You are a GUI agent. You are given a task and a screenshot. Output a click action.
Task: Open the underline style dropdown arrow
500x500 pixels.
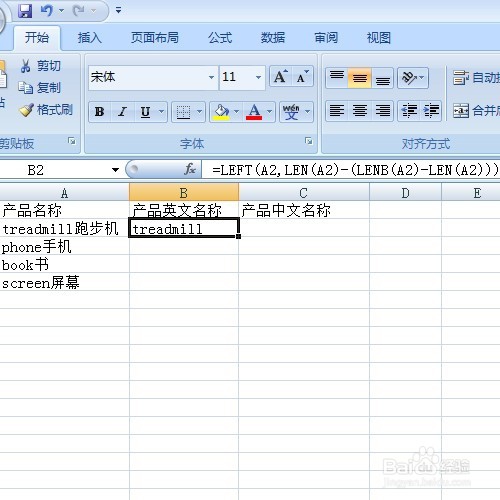(161, 112)
